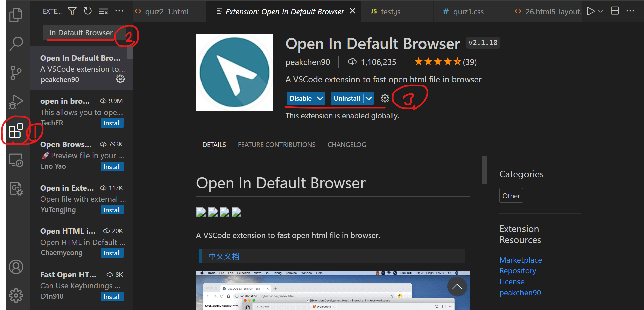Select the FEATURE CONTRIBUTIONS tab
This screenshot has height=310, width=644.
(276, 145)
